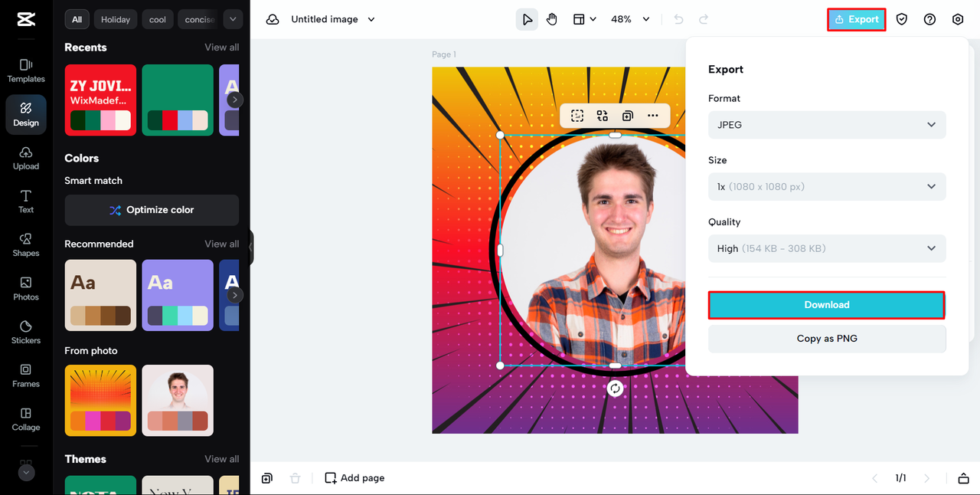
Task: Click View all next to Themes
Action: pos(222,459)
